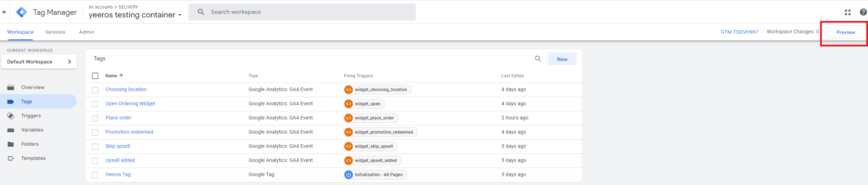Select the Yeeros Tag checkbox
The height and width of the screenshot is (185, 868).
coord(95,175)
